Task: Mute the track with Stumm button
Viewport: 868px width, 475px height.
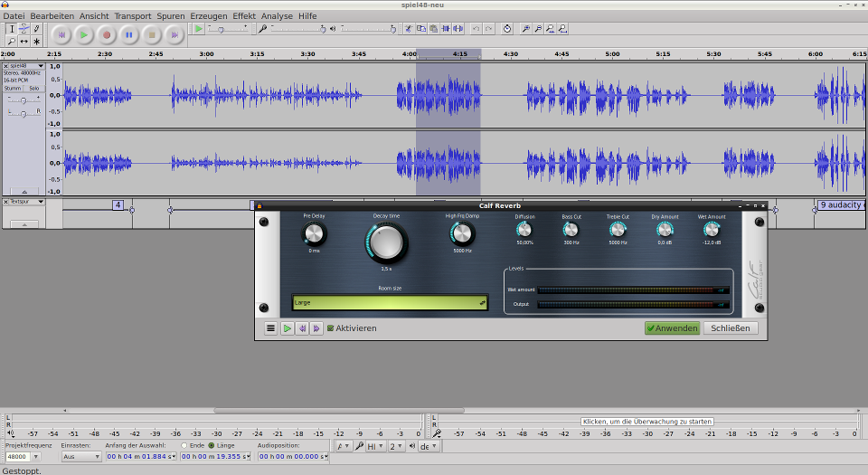Action: 12,88
